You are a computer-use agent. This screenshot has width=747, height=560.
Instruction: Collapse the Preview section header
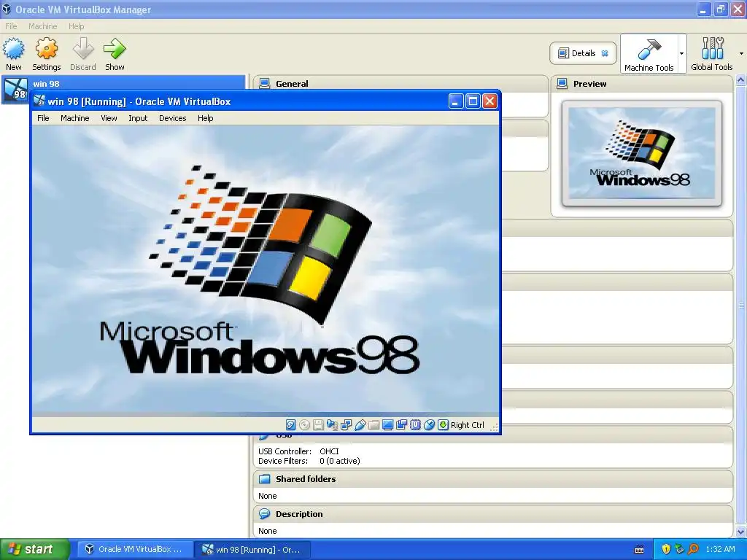642,84
